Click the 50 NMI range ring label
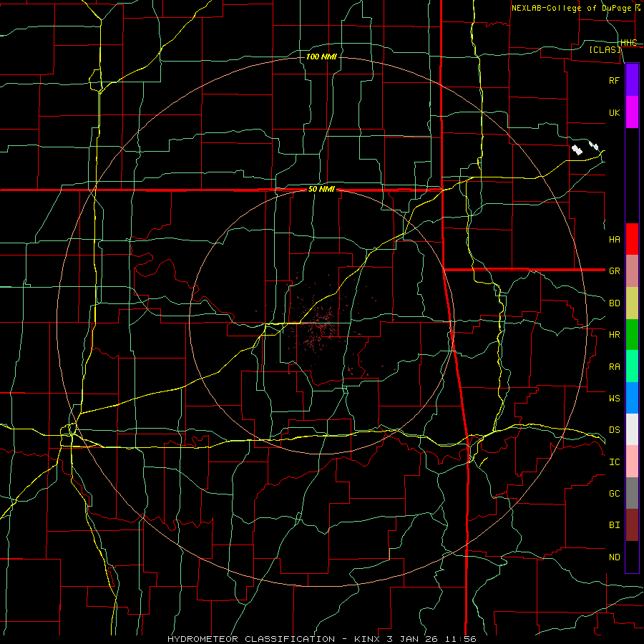The width and height of the screenshot is (644, 644). coord(321,190)
